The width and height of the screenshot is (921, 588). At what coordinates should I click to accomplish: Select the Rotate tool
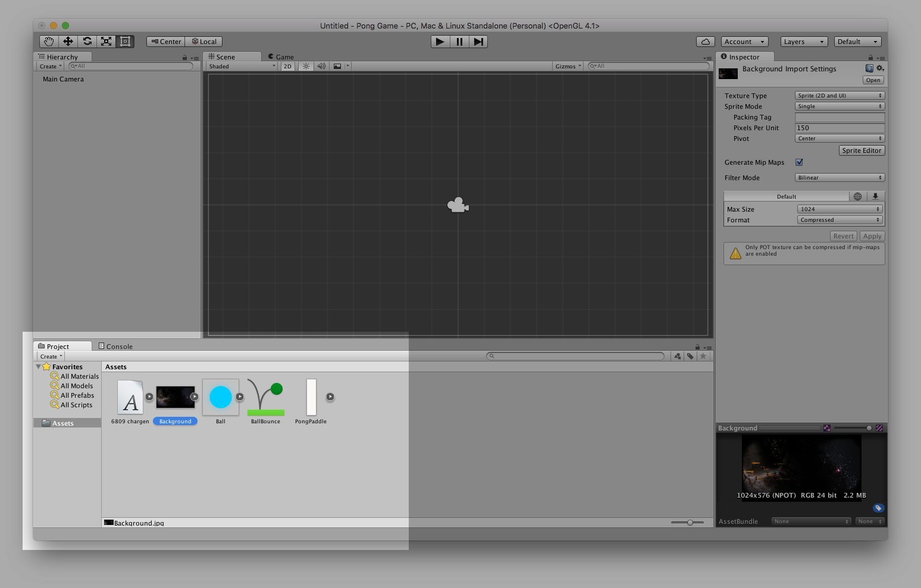87,42
